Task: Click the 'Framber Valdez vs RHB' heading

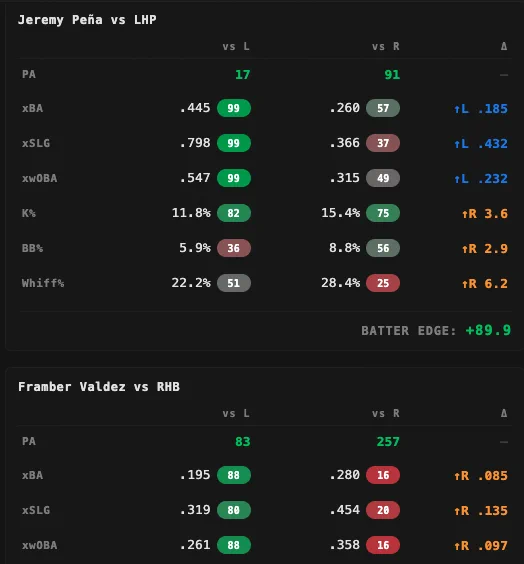Action: coord(99,387)
